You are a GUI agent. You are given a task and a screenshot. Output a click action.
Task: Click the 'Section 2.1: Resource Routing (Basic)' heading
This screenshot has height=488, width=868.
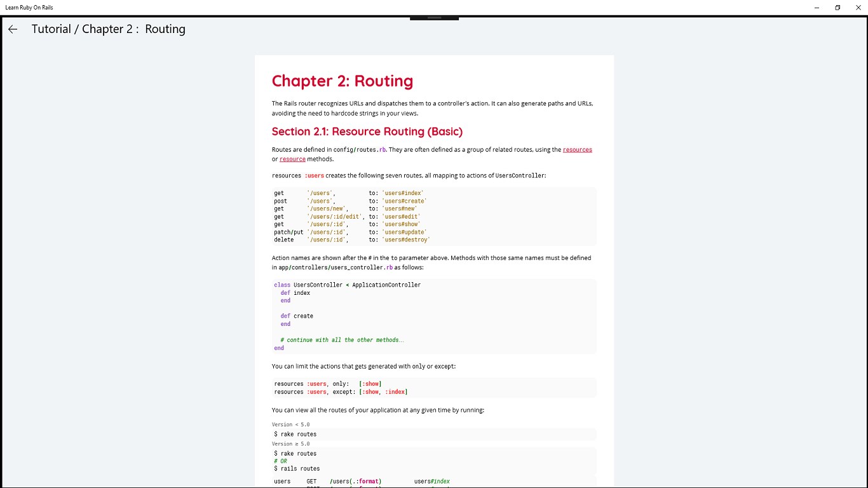tap(367, 132)
